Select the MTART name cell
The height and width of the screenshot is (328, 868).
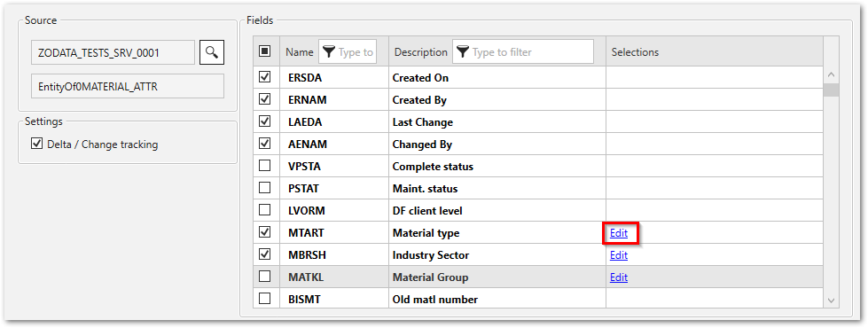(333, 233)
